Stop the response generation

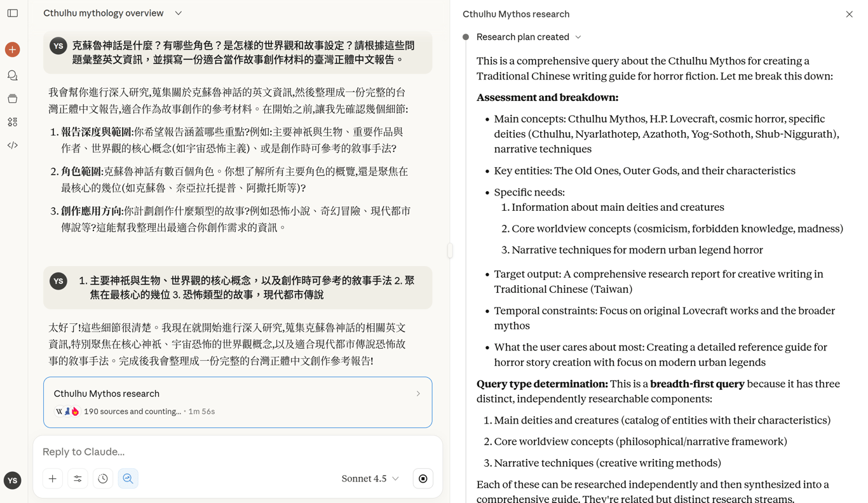423,479
